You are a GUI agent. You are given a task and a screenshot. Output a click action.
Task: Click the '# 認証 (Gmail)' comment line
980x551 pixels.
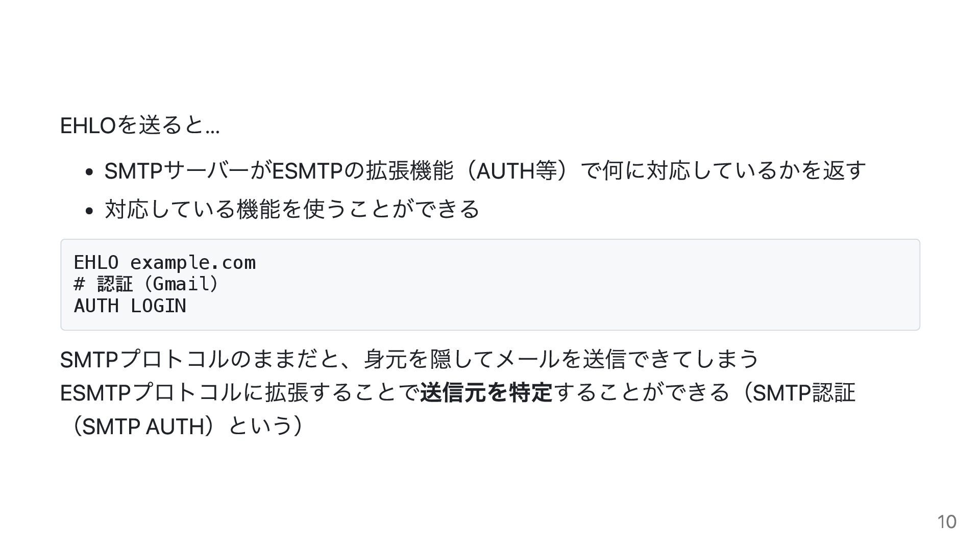coord(146,284)
